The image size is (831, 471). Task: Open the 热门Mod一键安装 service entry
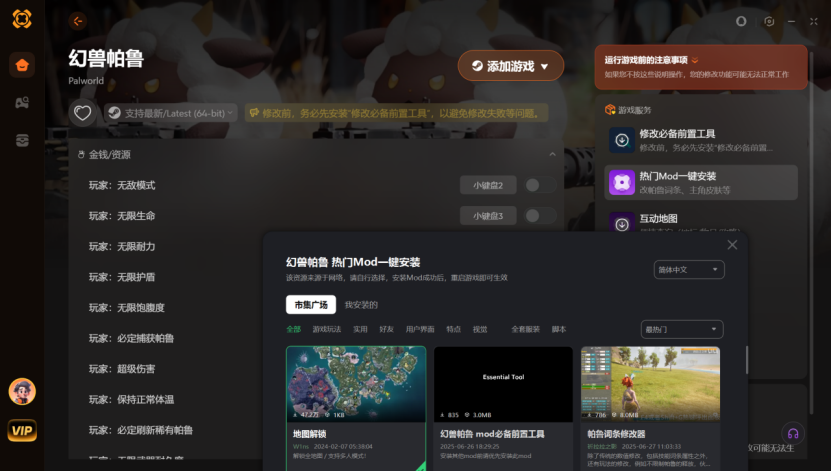[x=701, y=182]
